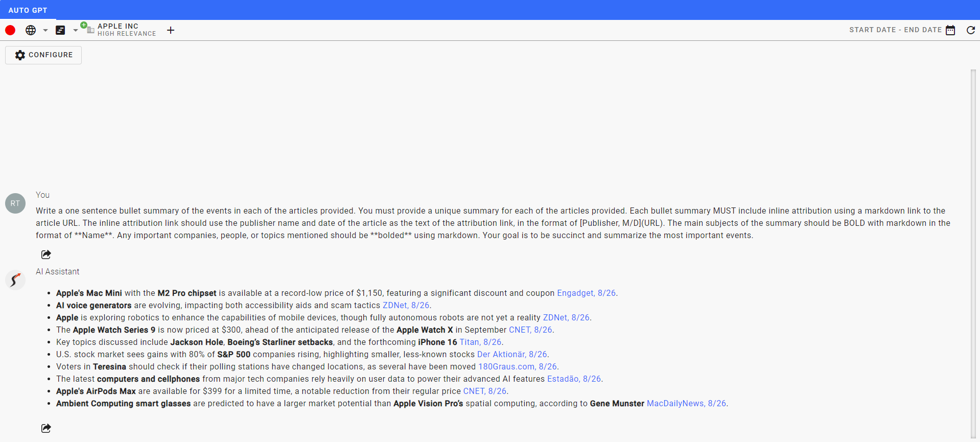This screenshot has height=442, width=980.
Task: Click bold text 'S&P 500'
Action: (234, 354)
